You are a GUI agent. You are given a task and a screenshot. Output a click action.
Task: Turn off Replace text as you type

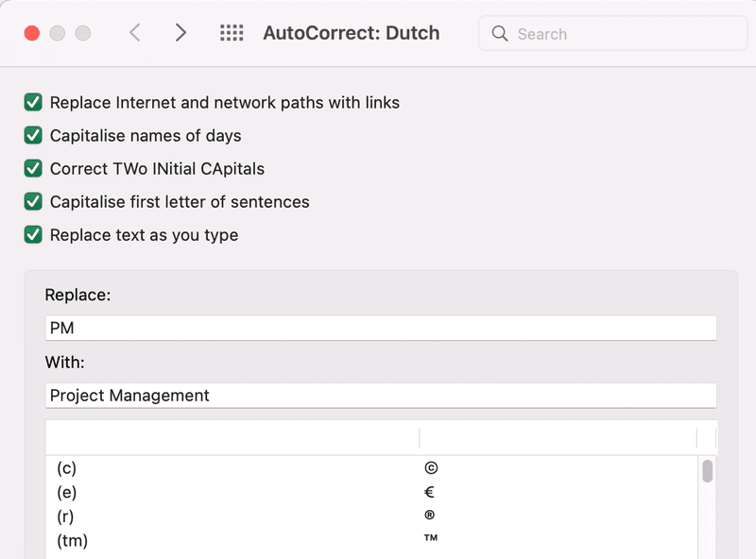(x=33, y=235)
